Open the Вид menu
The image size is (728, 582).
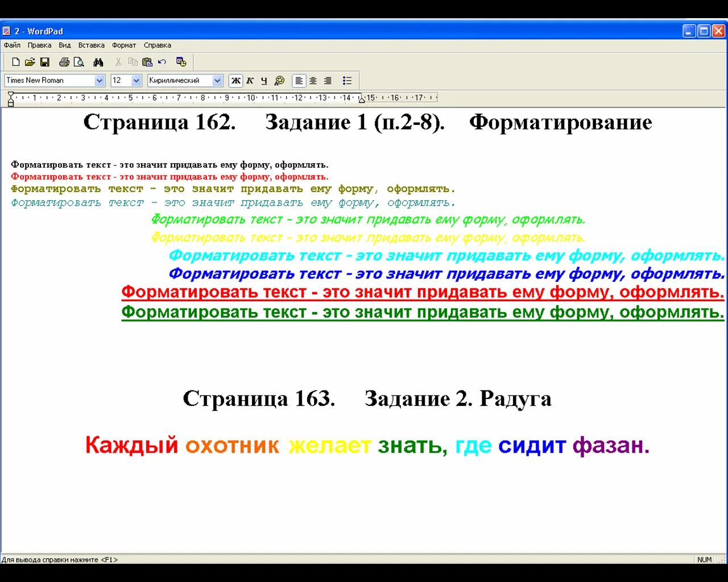pos(65,45)
